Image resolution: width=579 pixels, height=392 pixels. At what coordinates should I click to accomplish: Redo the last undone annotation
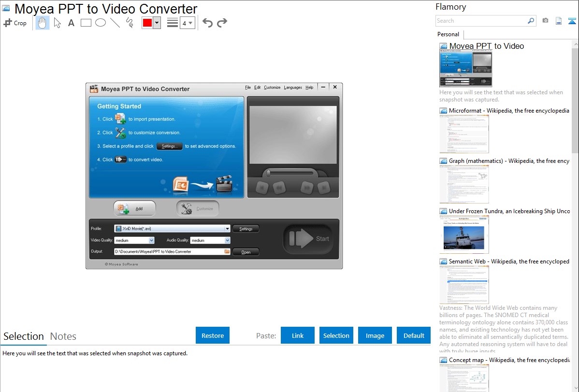[222, 23]
